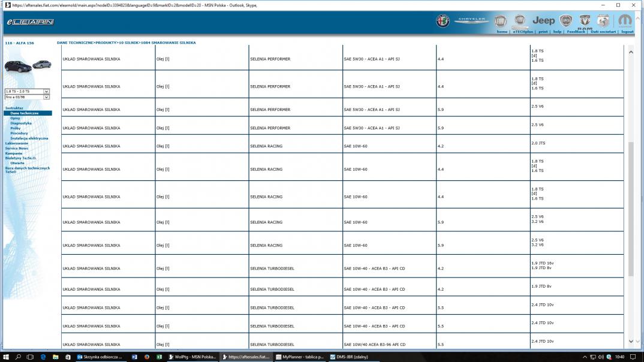Select the RAM brand logo
644x362 pixels.
pyautogui.click(x=585, y=22)
